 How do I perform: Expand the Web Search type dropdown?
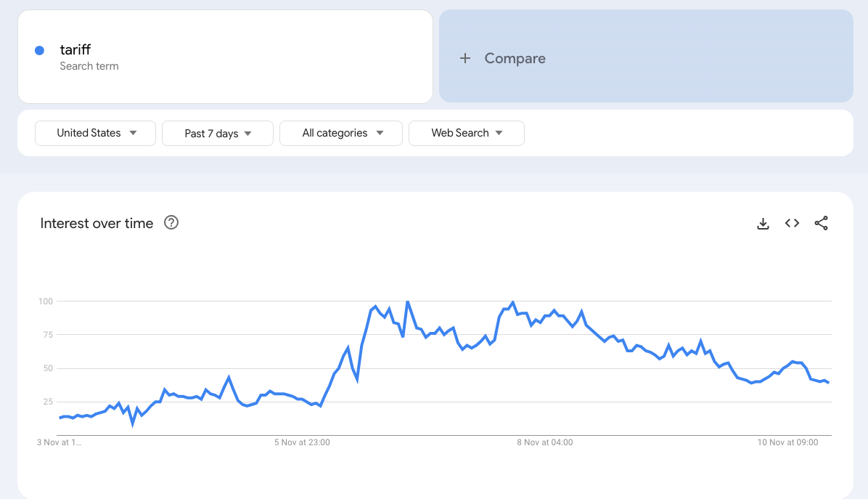coord(467,133)
